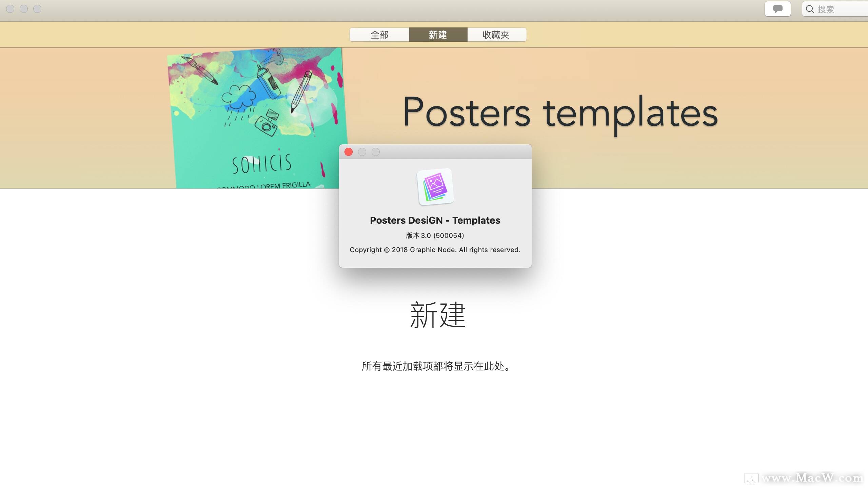Open the feedback speech bubble button
Image resolution: width=868 pixels, height=488 pixels.
tap(777, 9)
